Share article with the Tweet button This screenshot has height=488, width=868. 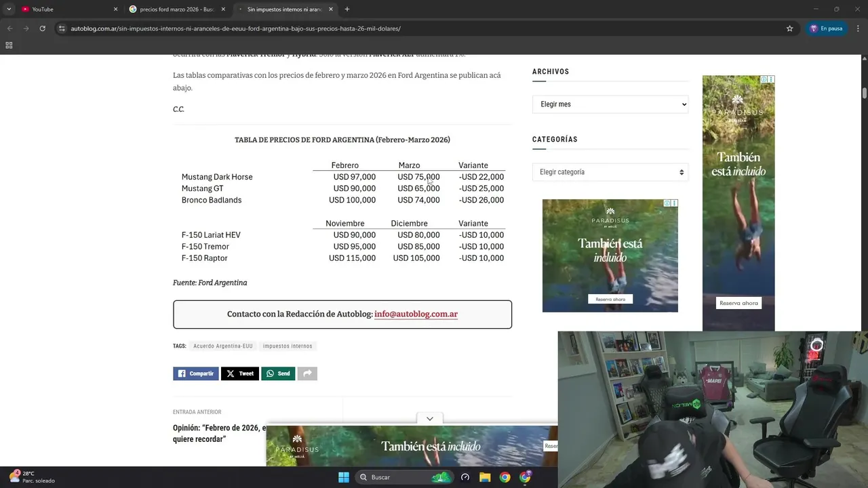click(x=240, y=373)
